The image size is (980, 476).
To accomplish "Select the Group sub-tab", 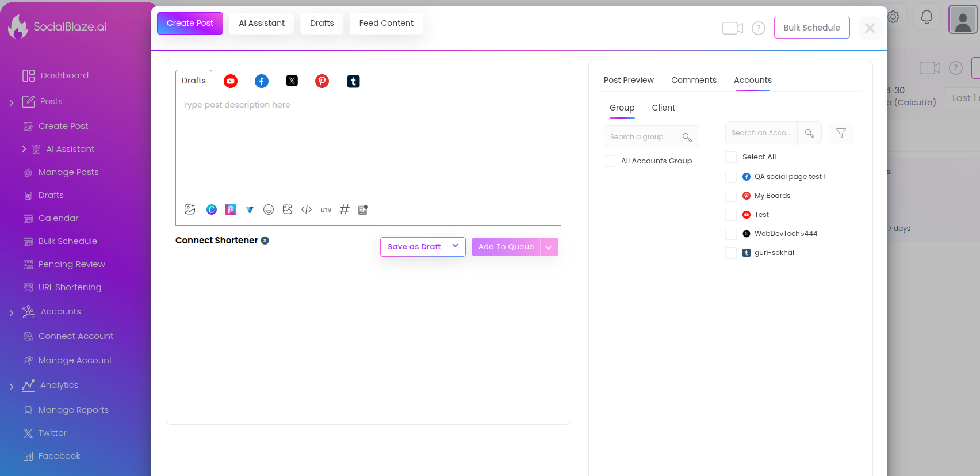I will pyautogui.click(x=622, y=108).
